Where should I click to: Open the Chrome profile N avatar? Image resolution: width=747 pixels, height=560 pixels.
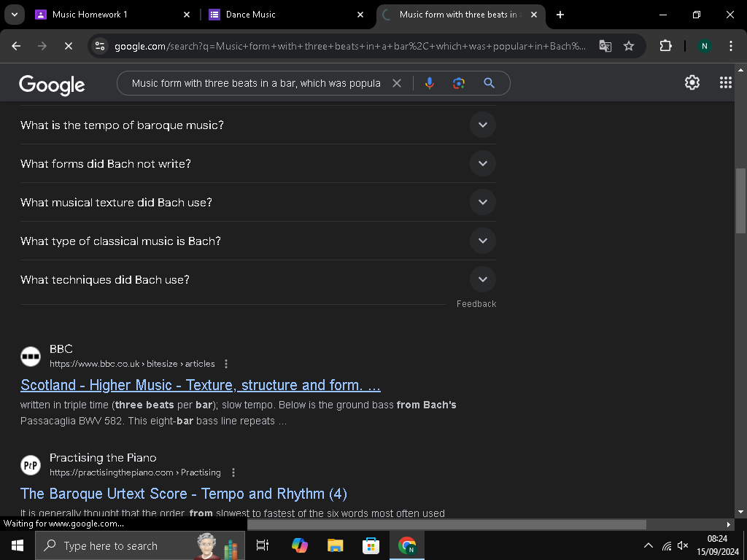coord(704,46)
